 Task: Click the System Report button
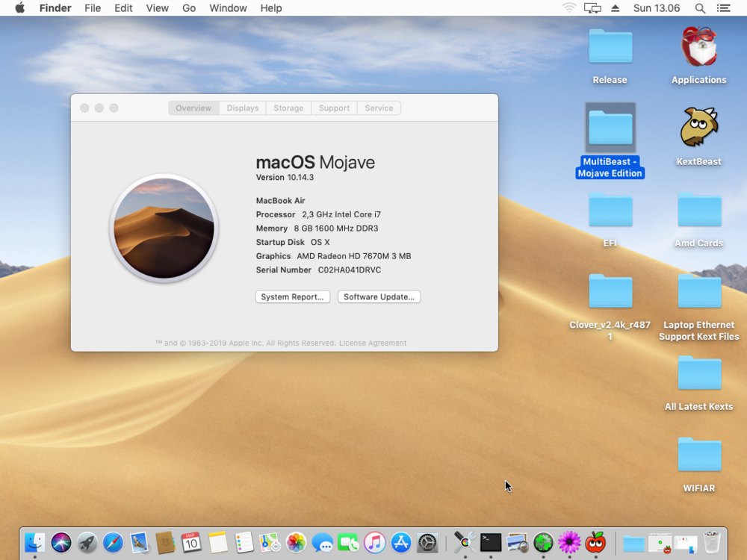[x=293, y=297]
